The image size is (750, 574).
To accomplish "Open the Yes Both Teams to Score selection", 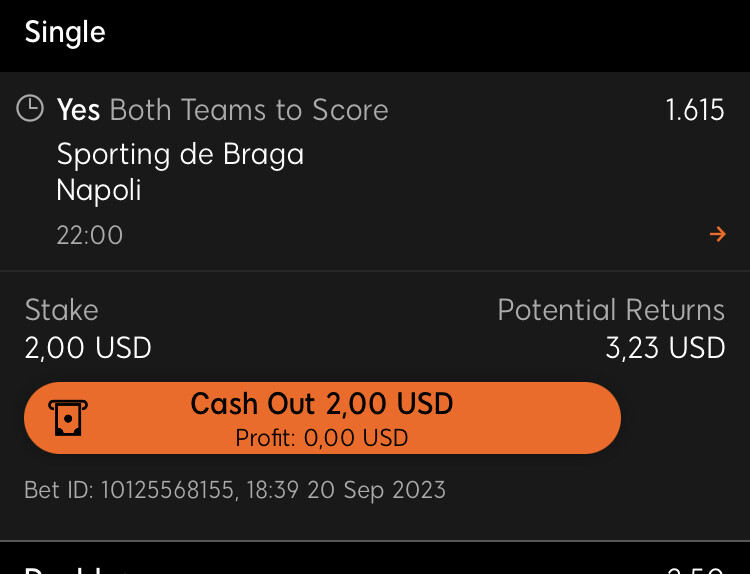I will [222, 110].
